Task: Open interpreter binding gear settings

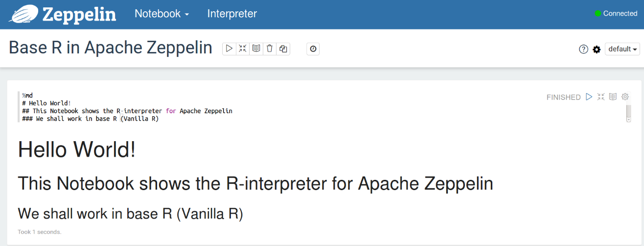Action: click(x=597, y=49)
